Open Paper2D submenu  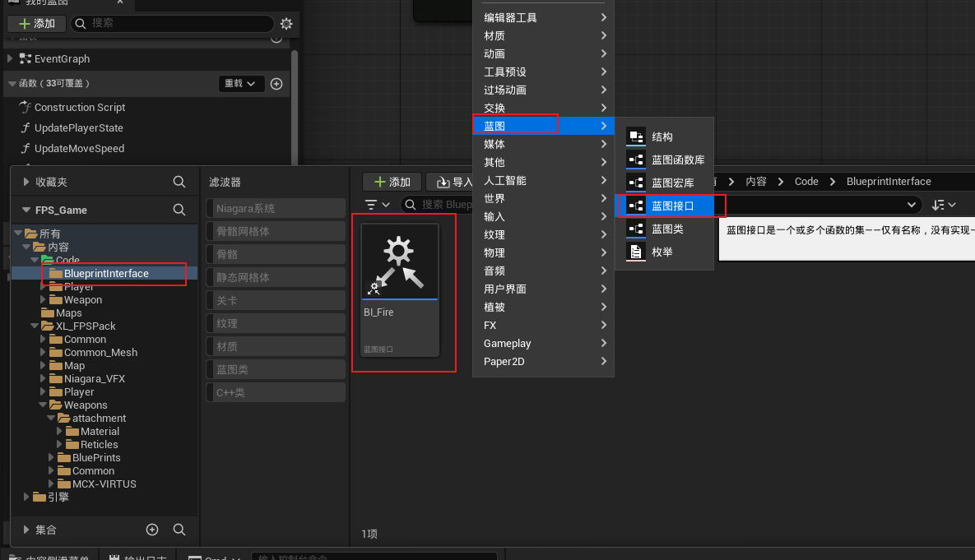tap(544, 361)
